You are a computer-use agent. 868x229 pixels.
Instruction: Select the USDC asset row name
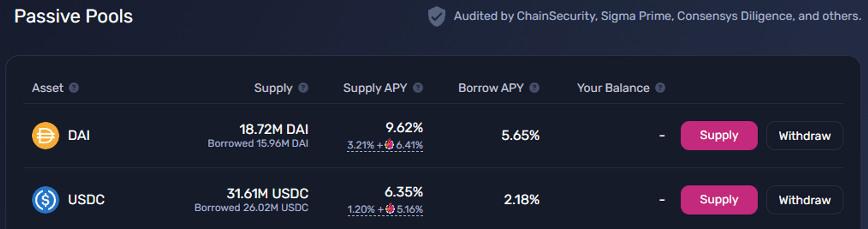tap(86, 200)
